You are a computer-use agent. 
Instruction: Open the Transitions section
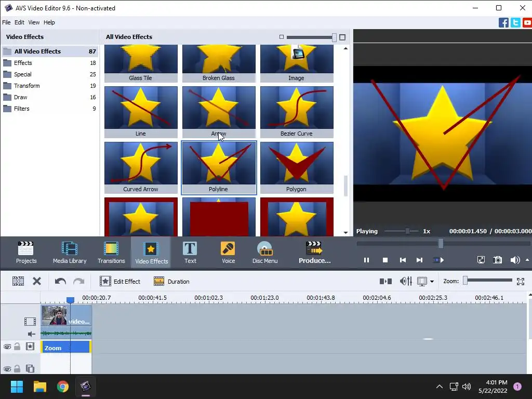pos(111,252)
